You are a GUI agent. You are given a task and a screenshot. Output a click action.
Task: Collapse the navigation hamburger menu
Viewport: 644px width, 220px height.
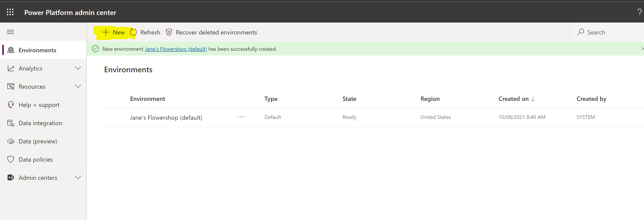(x=10, y=32)
